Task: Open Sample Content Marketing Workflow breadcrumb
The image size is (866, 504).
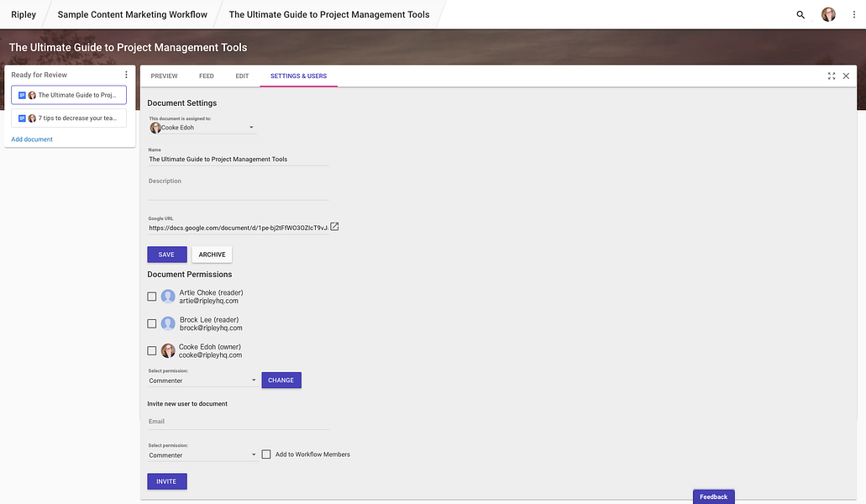Action: tap(133, 15)
